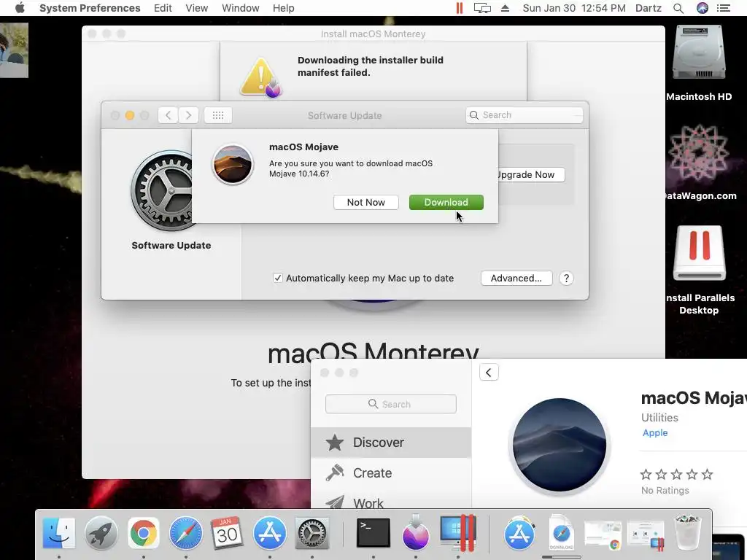Open the Edit menu
The width and height of the screenshot is (747, 560).
(x=163, y=8)
